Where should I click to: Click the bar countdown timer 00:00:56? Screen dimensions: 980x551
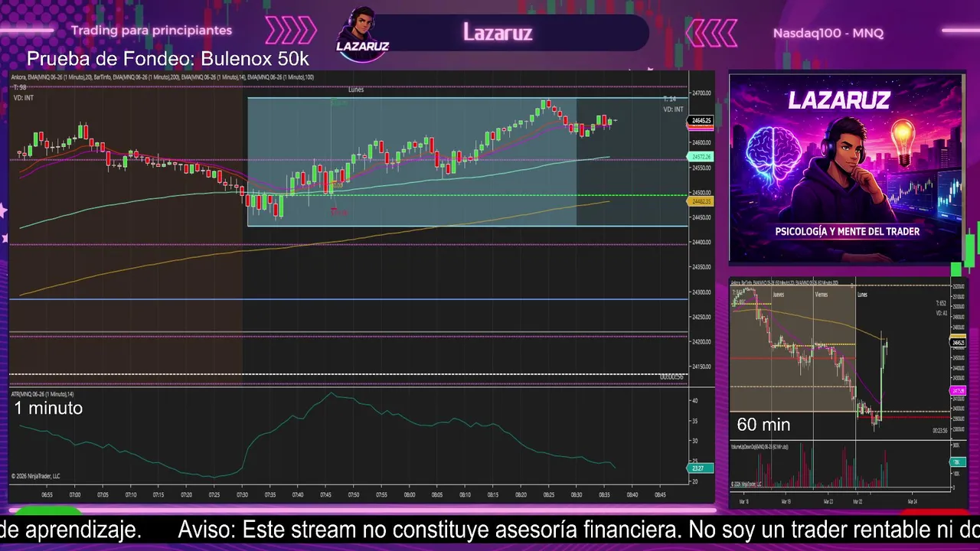671,377
